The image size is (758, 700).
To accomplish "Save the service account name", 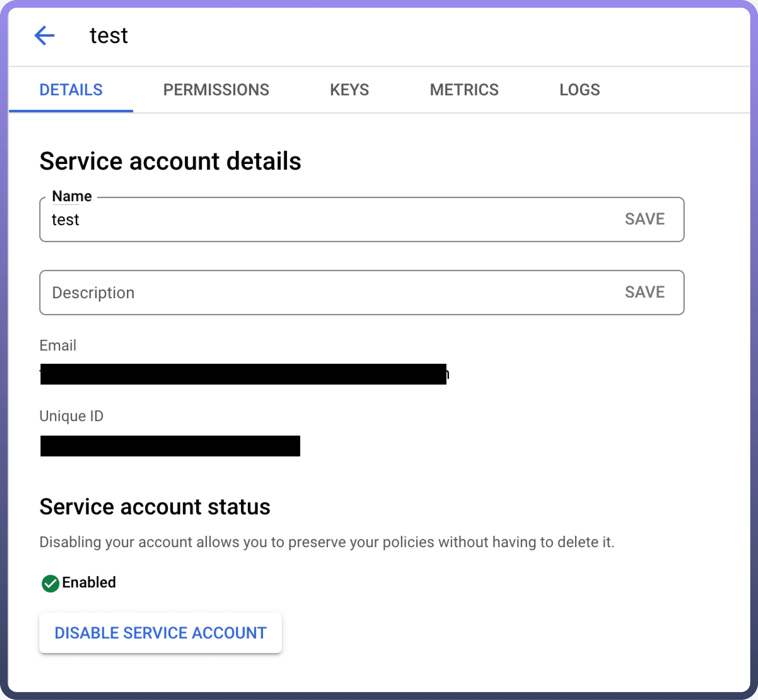I will [x=644, y=219].
